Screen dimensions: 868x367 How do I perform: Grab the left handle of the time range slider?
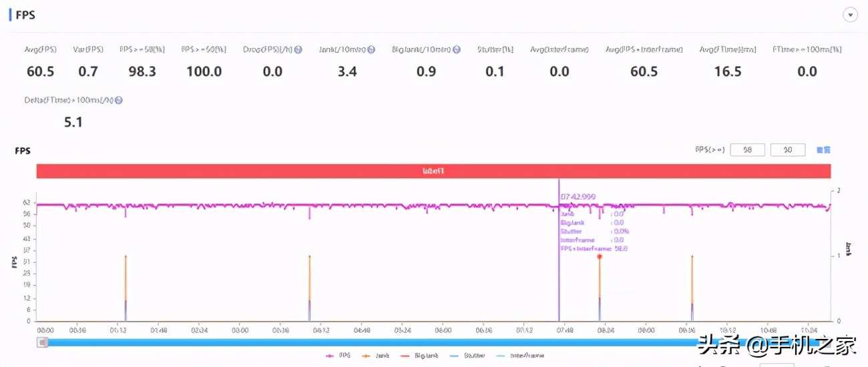pos(43,342)
